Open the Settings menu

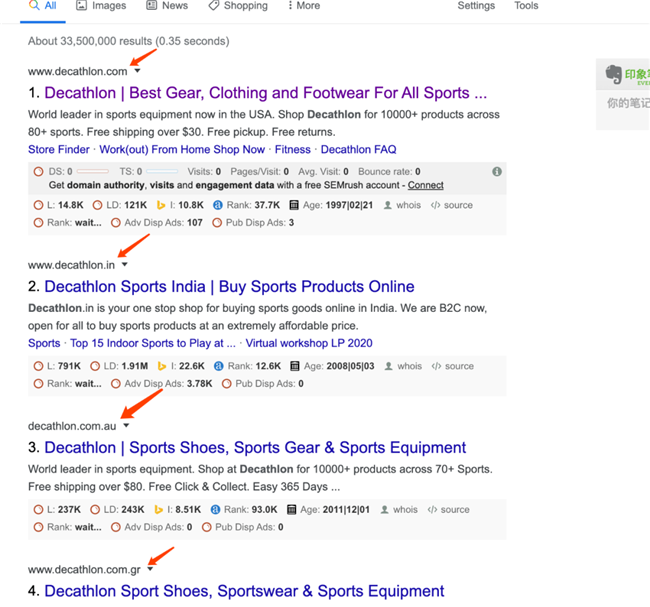[476, 6]
